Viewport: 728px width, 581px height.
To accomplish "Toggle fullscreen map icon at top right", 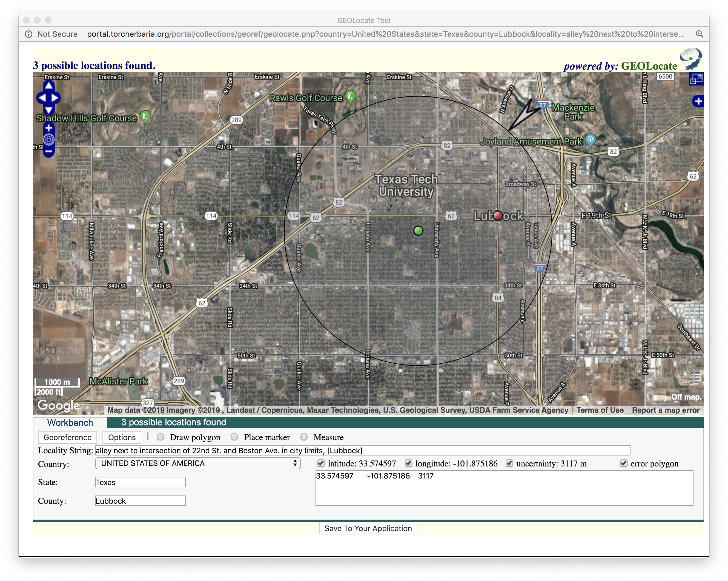I will pyautogui.click(x=696, y=79).
